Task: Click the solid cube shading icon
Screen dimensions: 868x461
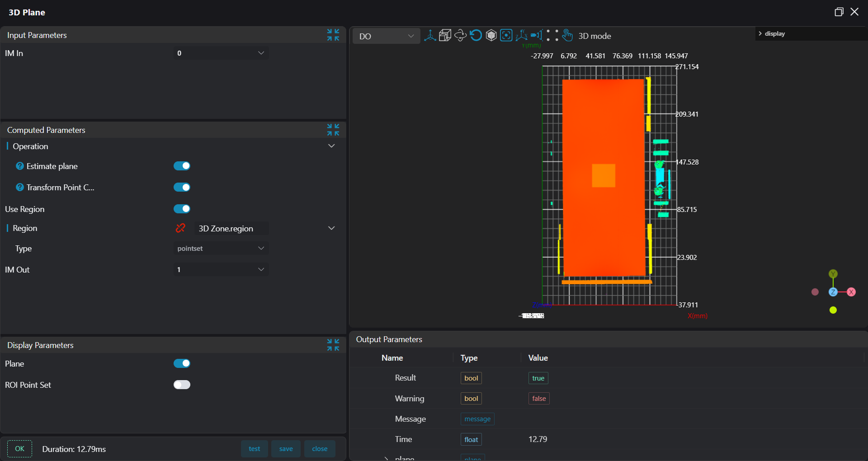Action: pos(491,35)
